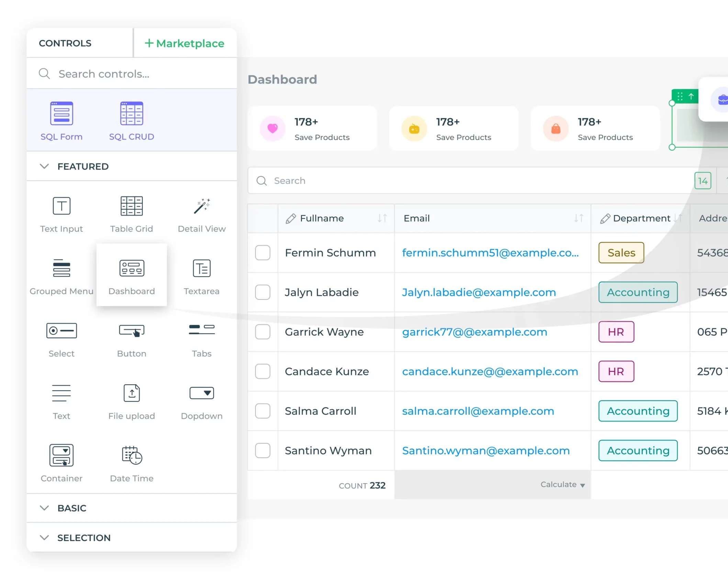Check the row for Fermin Schumm
The height and width of the screenshot is (582, 728).
click(262, 253)
